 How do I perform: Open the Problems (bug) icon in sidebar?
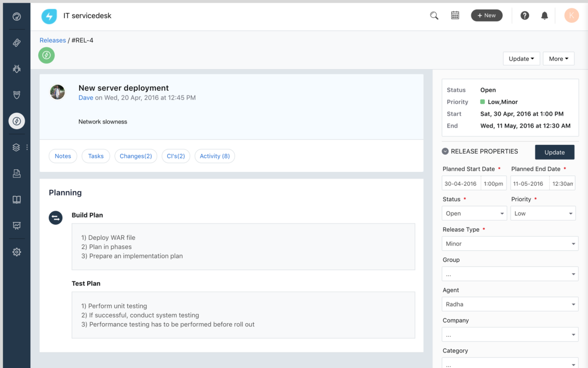[x=16, y=69]
